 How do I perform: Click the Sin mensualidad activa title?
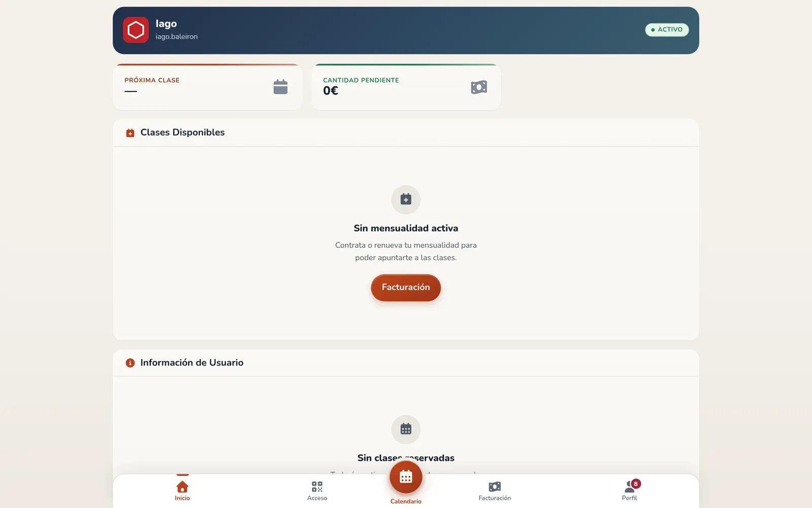click(x=406, y=229)
